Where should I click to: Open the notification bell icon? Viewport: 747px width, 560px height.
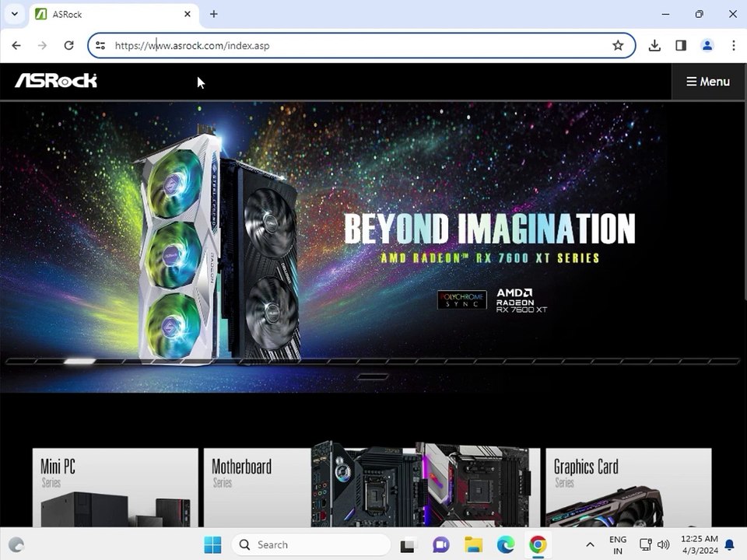pos(729,544)
